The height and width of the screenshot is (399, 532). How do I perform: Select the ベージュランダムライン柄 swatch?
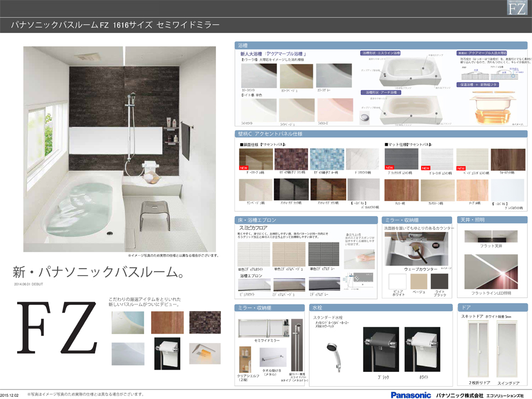tap(472, 159)
